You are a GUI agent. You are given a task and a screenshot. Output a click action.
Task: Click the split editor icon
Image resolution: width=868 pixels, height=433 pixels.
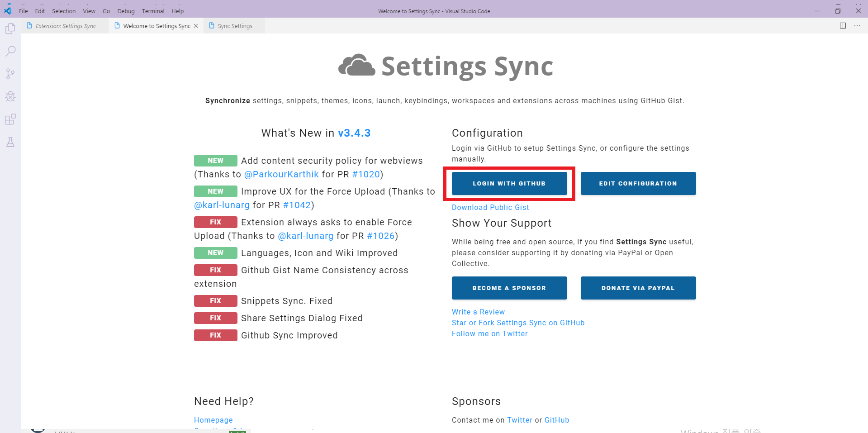pyautogui.click(x=843, y=26)
